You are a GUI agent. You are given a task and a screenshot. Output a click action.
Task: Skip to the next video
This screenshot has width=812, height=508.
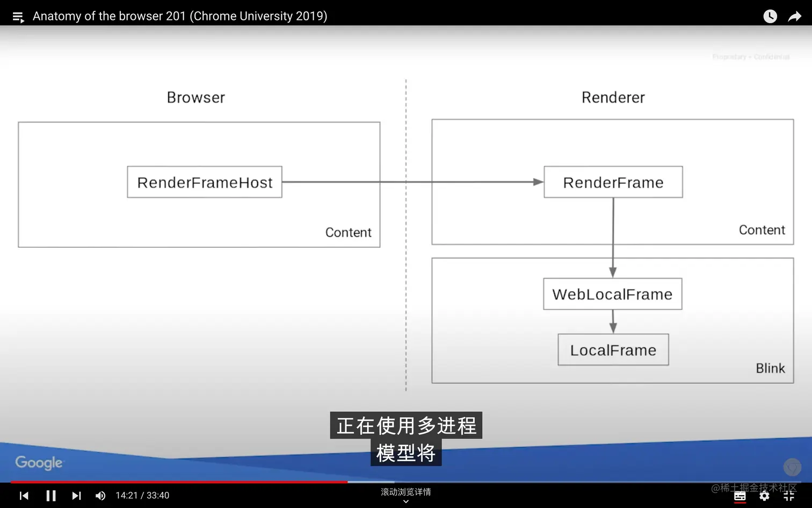[76, 496]
